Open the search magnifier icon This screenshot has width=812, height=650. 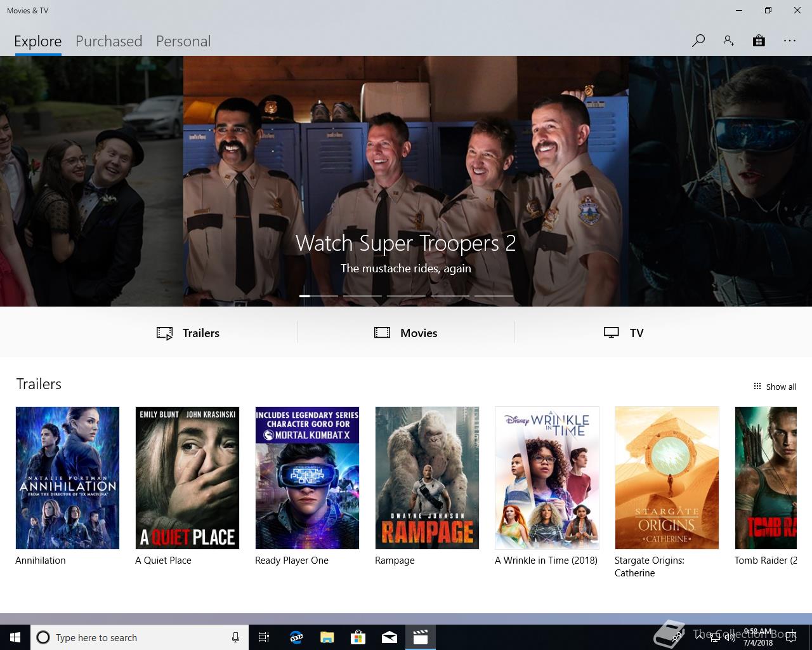698,41
